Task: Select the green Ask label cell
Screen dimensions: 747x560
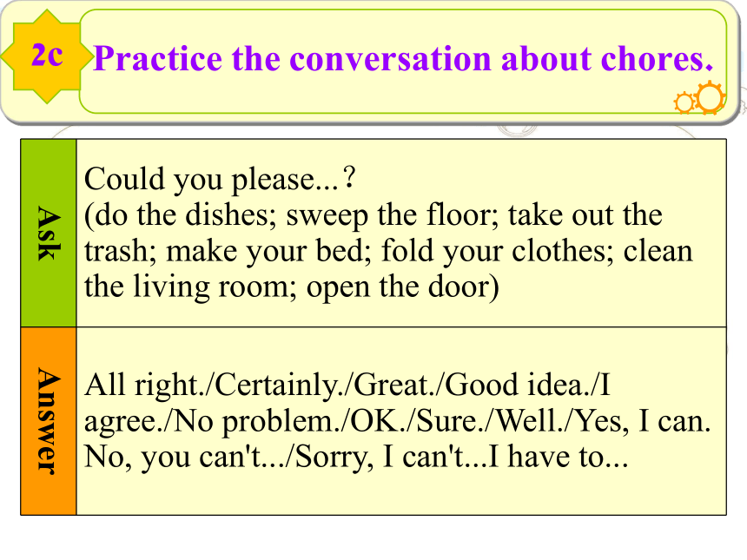Action: (x=49, y=233)
